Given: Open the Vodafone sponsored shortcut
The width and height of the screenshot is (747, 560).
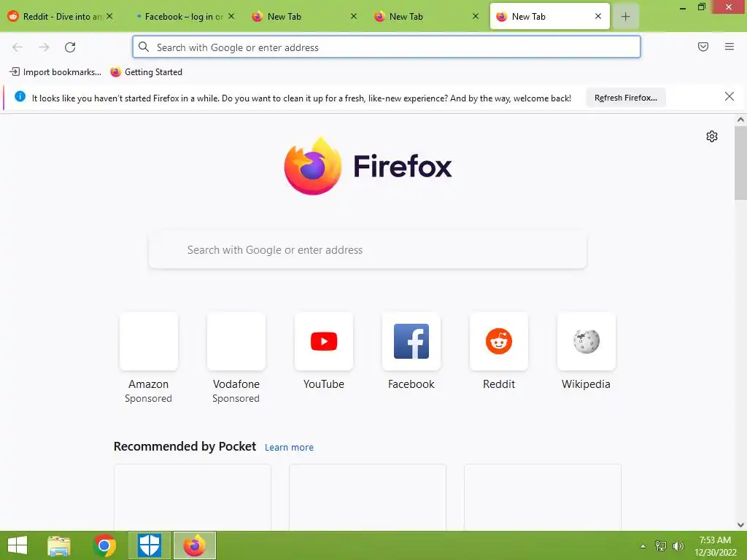Looking at the screenshot, I should (236, 341).
